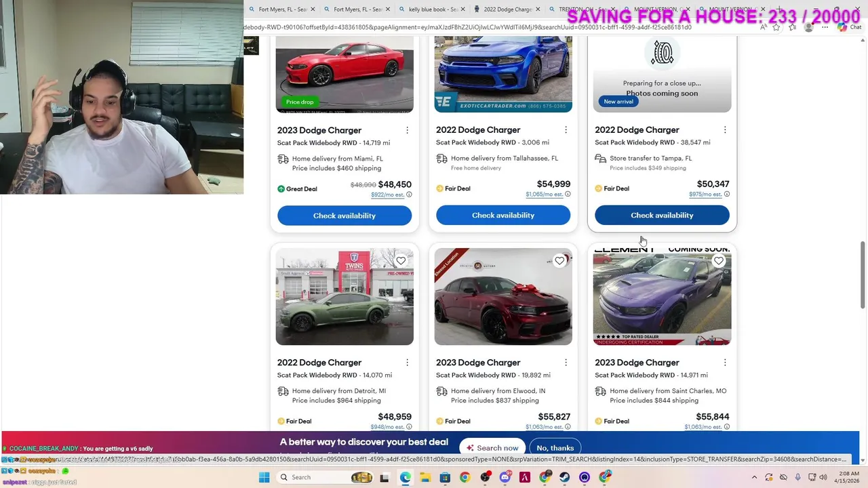Viewport: 868px width, 488px height.
Task: Close the 2022 Dodge Charger tab
Action: [538, 9]
